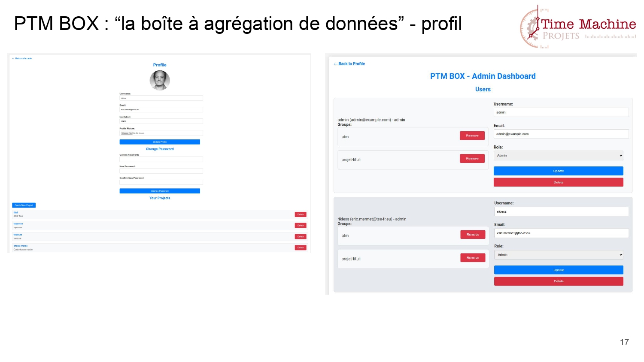
Task: Remove projet-tituli group from the rikless user
Action: (473, 258)
